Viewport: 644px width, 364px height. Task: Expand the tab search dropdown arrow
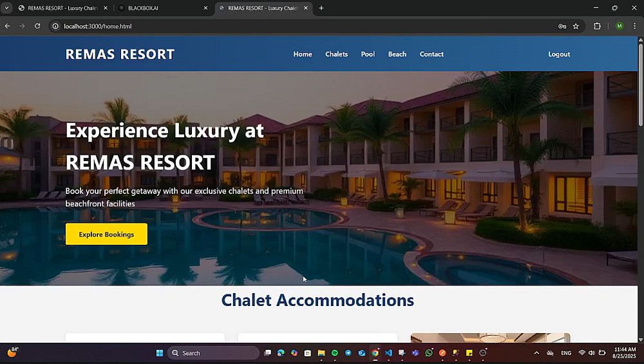click(6, 8)
